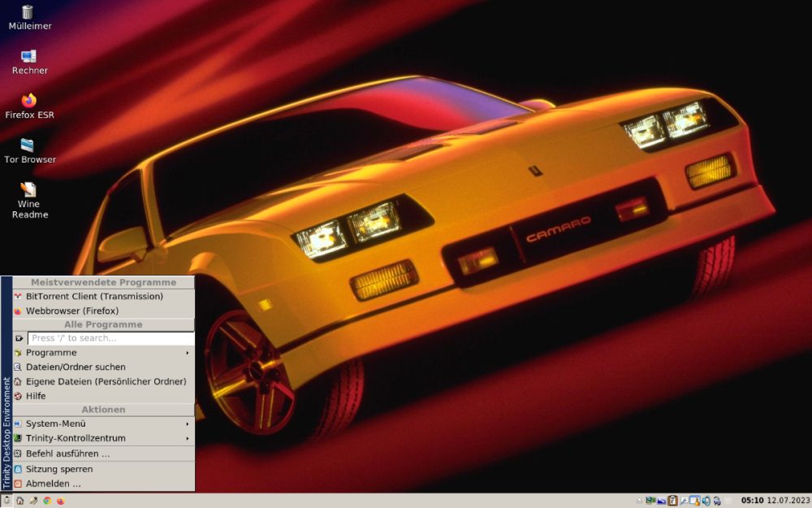812x508 pixels.
Task: Click the home folder icon in taskbar
Action: [x=20, y=501]
